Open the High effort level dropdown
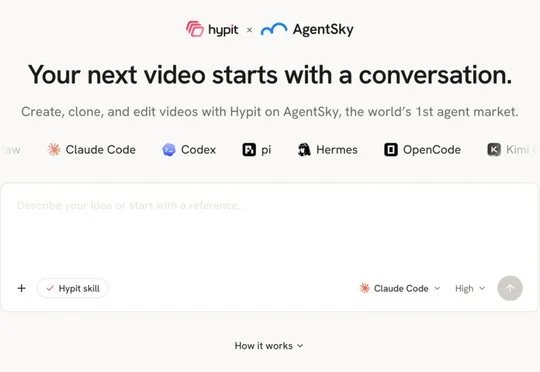 point(470,288)
